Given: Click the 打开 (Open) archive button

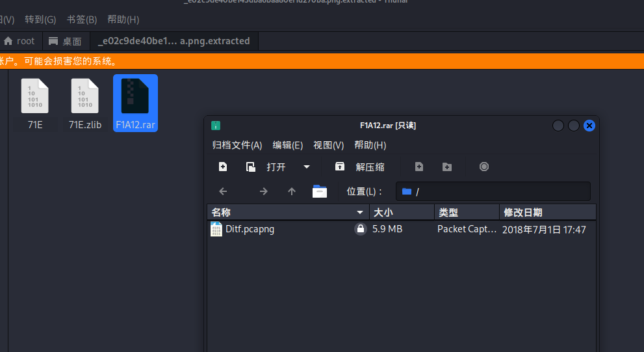Looking at the screenshot, I should point(266,167).
